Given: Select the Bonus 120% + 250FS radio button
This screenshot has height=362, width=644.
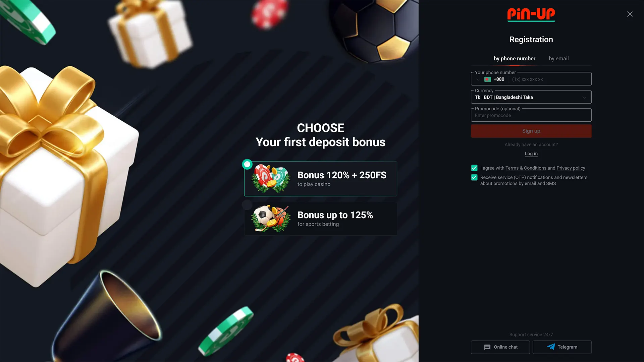Looking at the screenshot, I should pyautogui.click(x=247, y=164).
